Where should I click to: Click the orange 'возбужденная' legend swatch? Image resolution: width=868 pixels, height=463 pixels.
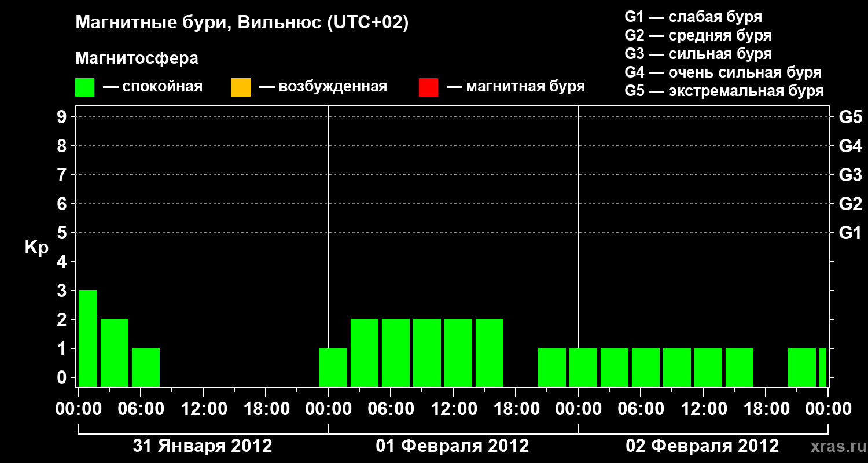point(241,87)
